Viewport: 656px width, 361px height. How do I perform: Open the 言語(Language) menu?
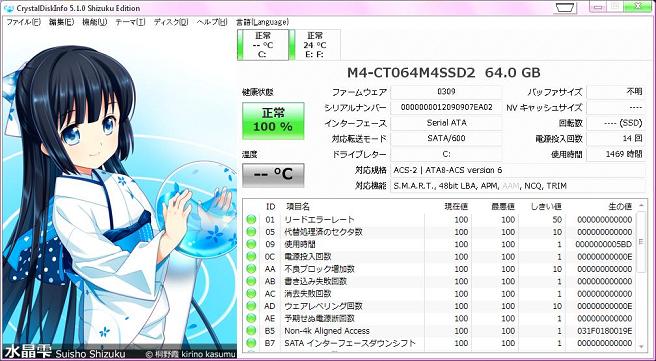point(262,22)
